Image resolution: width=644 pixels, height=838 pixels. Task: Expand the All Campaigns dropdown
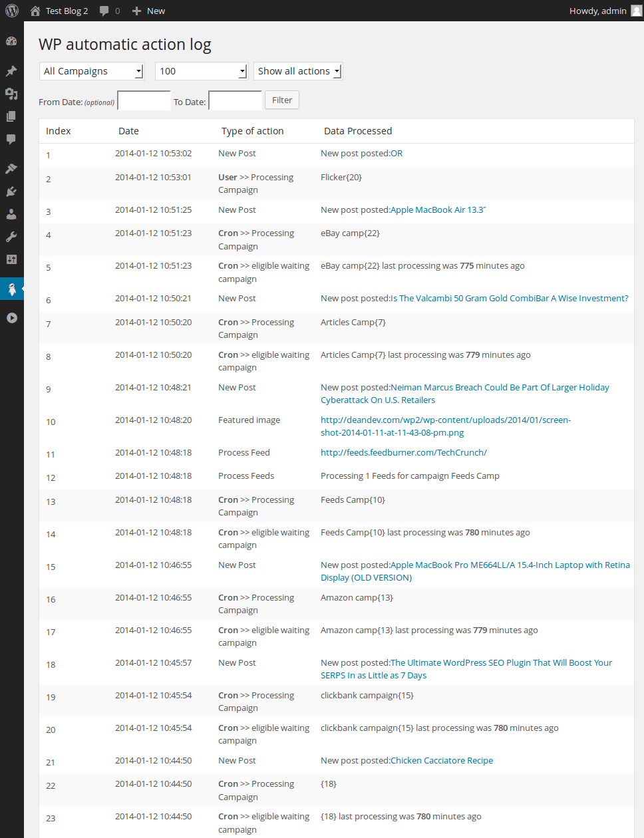tap(92, 71)
